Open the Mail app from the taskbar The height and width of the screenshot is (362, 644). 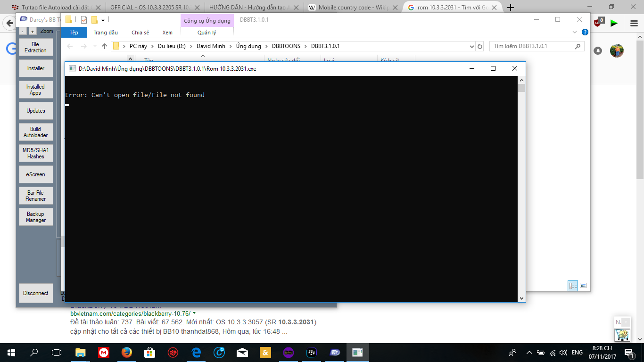click(x=242, y=352)
